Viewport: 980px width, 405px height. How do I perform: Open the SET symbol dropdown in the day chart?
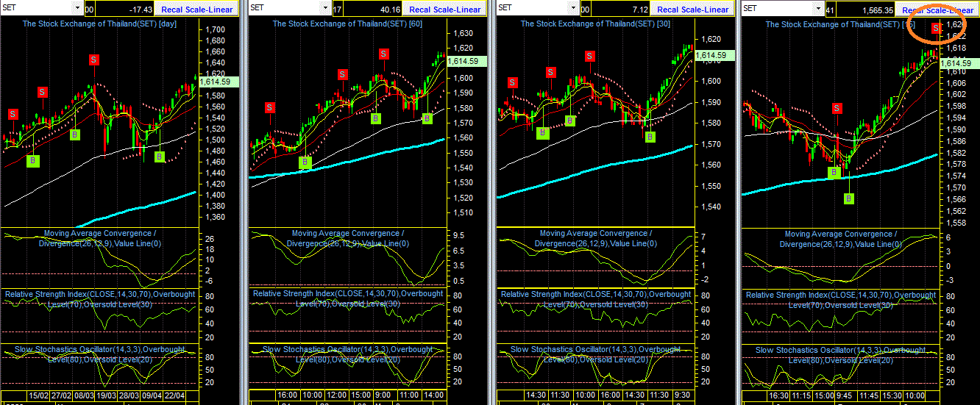(78, 8)
